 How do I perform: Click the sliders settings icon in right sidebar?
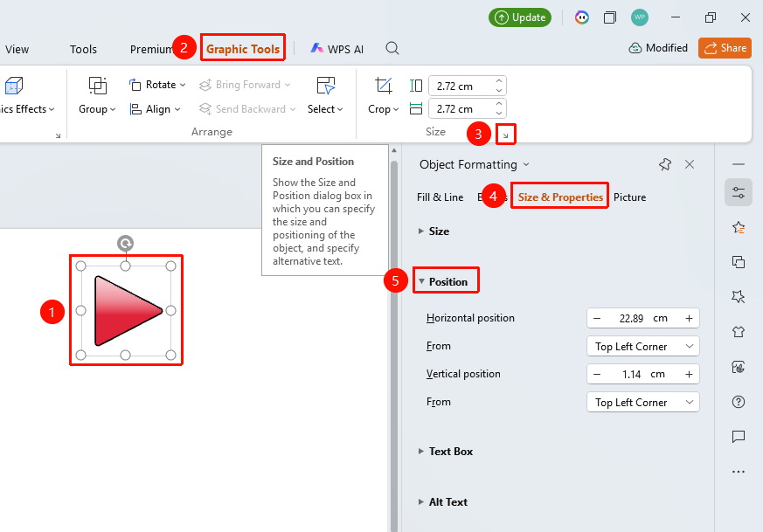pos(739,192)
